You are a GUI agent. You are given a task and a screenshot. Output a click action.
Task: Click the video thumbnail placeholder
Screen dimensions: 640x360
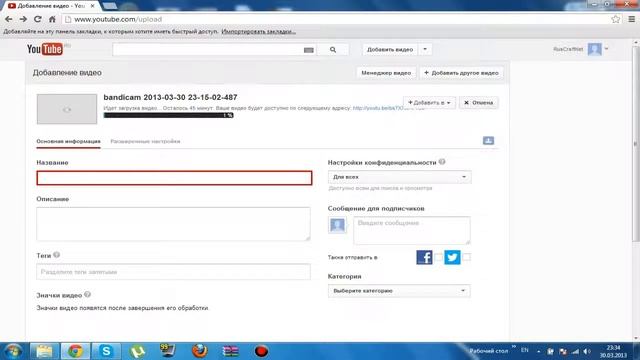click(x=67, y=109)
